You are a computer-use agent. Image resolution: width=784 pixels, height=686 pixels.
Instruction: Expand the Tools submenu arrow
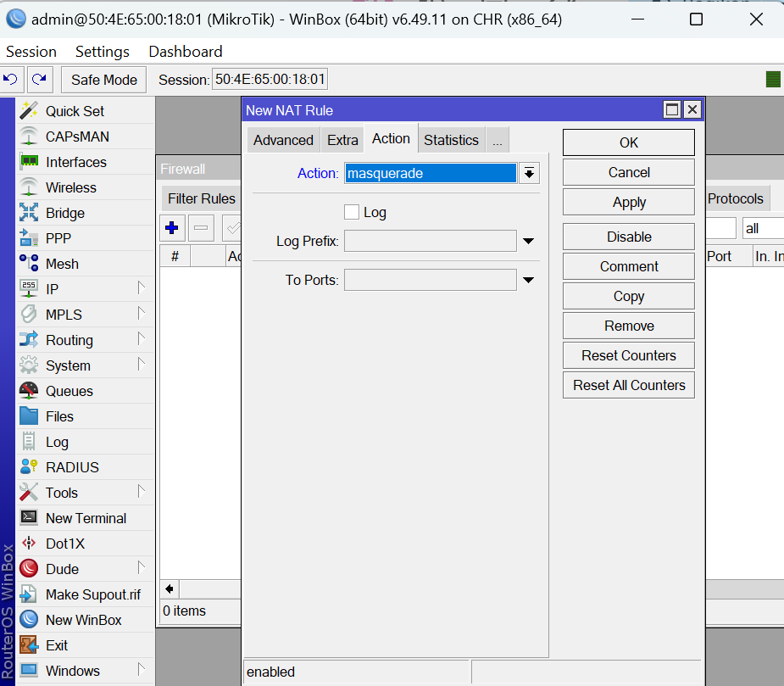(142, 491)
